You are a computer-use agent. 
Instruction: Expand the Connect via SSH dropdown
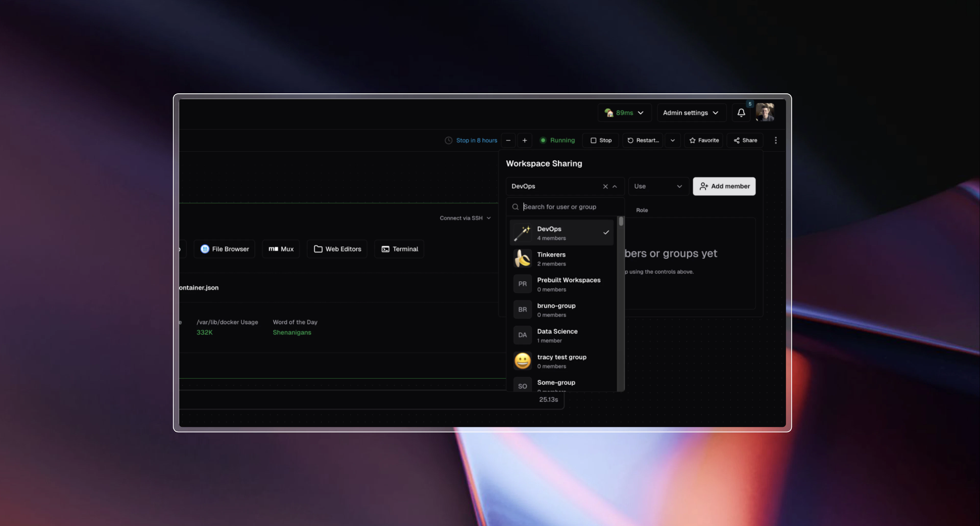465,218
